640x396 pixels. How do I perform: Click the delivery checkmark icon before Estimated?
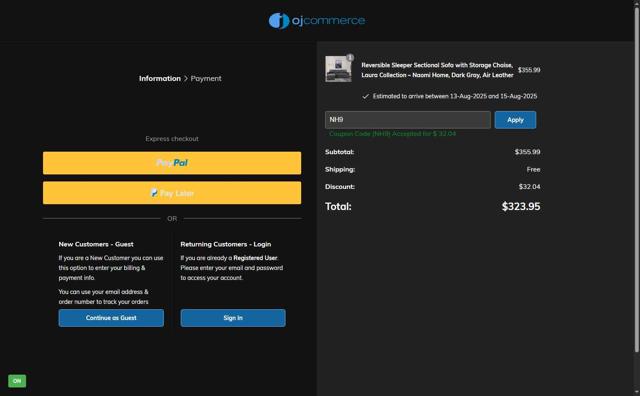click(365, 96)
